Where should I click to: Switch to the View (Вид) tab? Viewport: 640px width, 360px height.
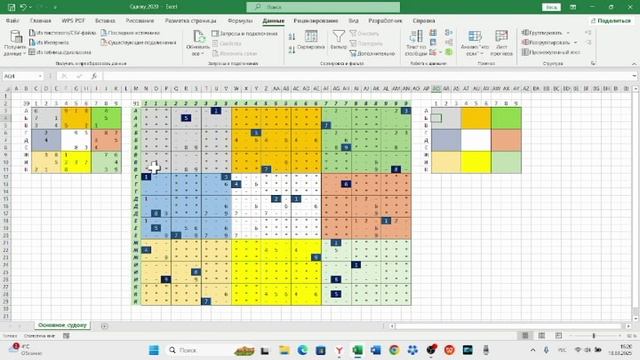(353, 20)
